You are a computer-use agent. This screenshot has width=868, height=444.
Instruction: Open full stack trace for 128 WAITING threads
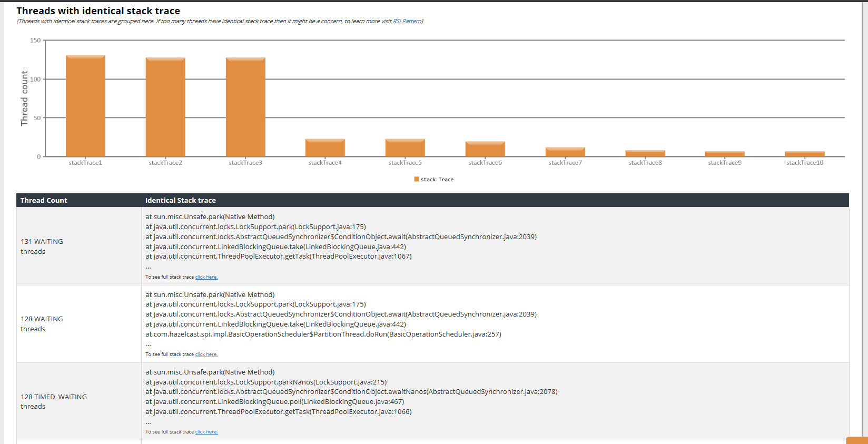click(206, 354)
